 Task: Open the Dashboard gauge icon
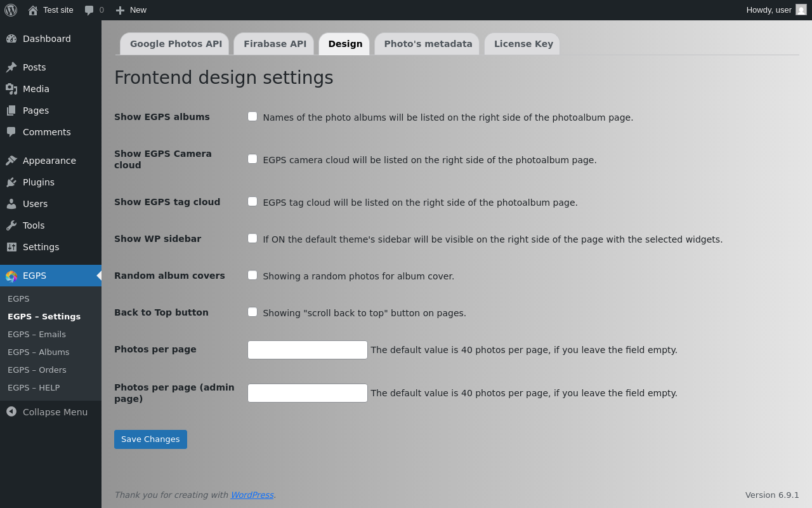(11, 39)
